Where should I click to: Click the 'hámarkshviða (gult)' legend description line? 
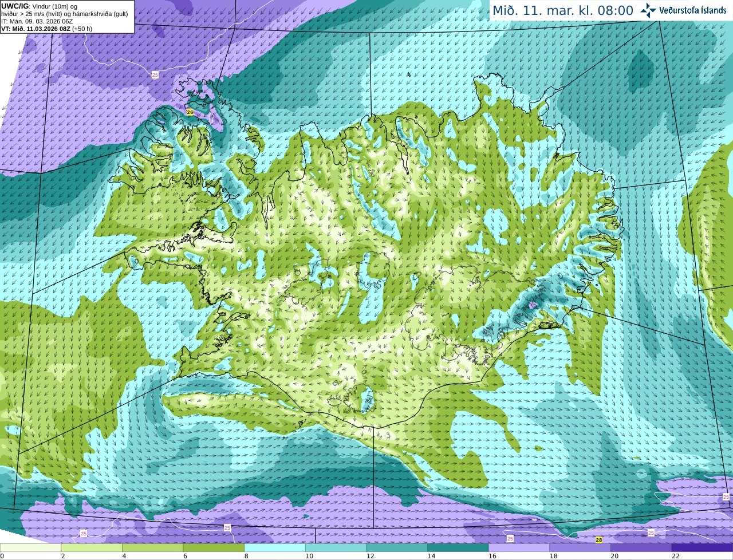[65, 14]
